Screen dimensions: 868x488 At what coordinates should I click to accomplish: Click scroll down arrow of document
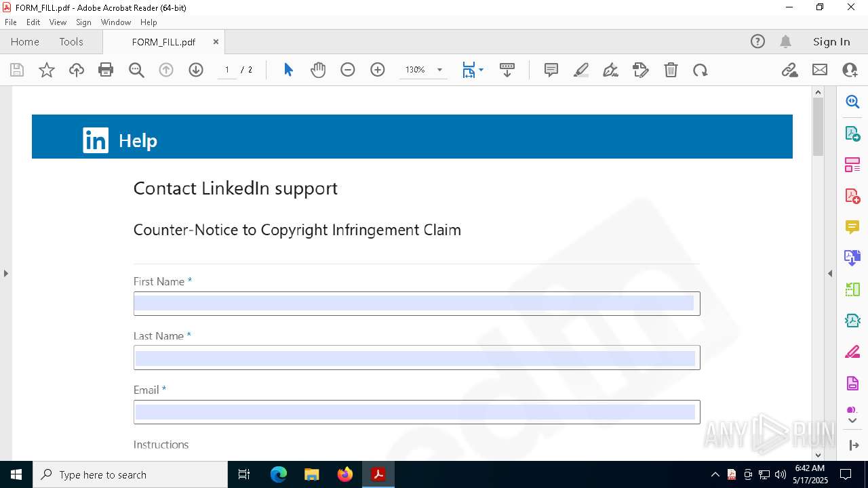tap(818, 455)
